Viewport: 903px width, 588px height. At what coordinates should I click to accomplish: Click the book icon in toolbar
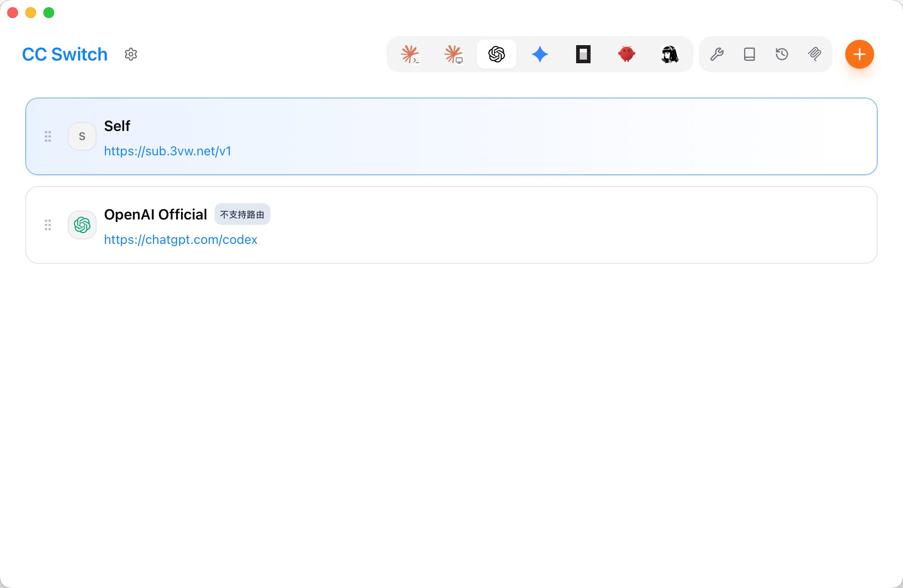pyautogui.click(x=749, y=54)
